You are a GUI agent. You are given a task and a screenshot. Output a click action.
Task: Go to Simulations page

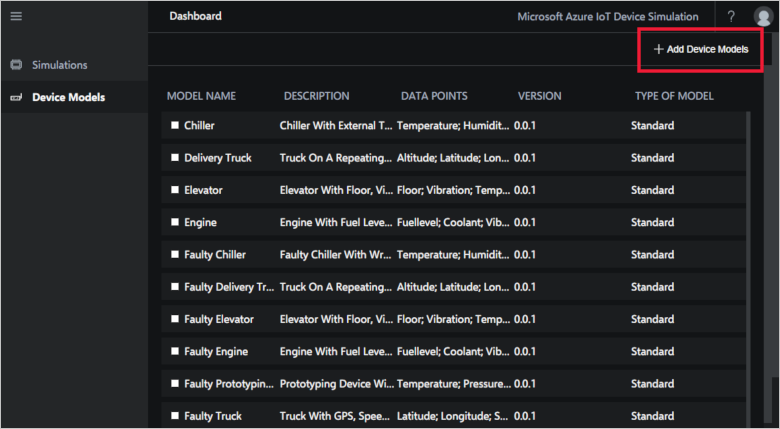click(x=60, y=65)
